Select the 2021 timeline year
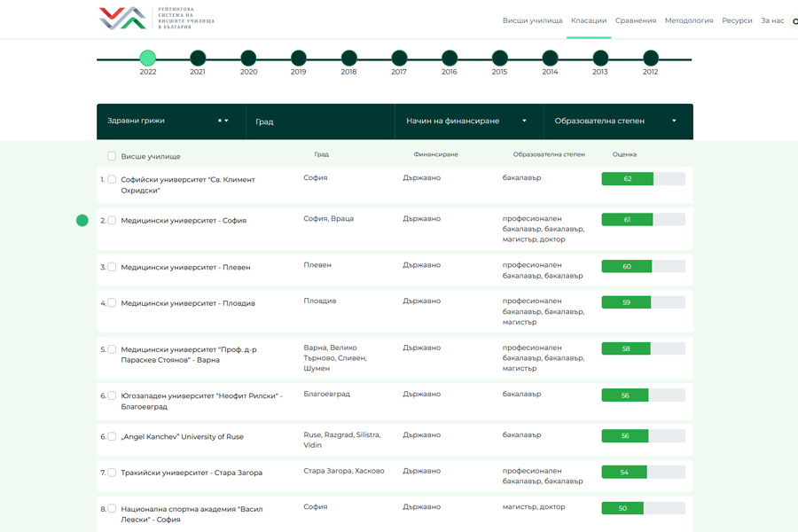 pos(198,58)
